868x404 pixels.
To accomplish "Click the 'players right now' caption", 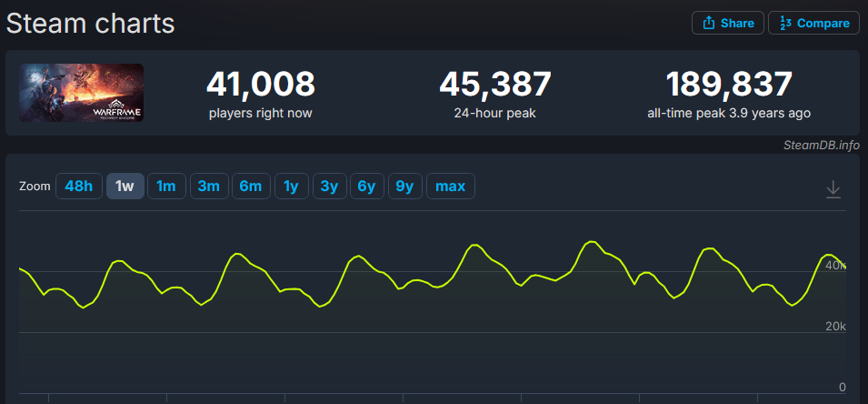I will (260, 114).
